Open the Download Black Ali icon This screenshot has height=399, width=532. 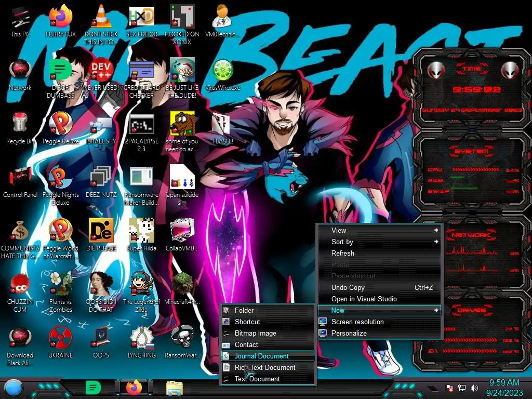pyautogui.click(x=20, y=346)
